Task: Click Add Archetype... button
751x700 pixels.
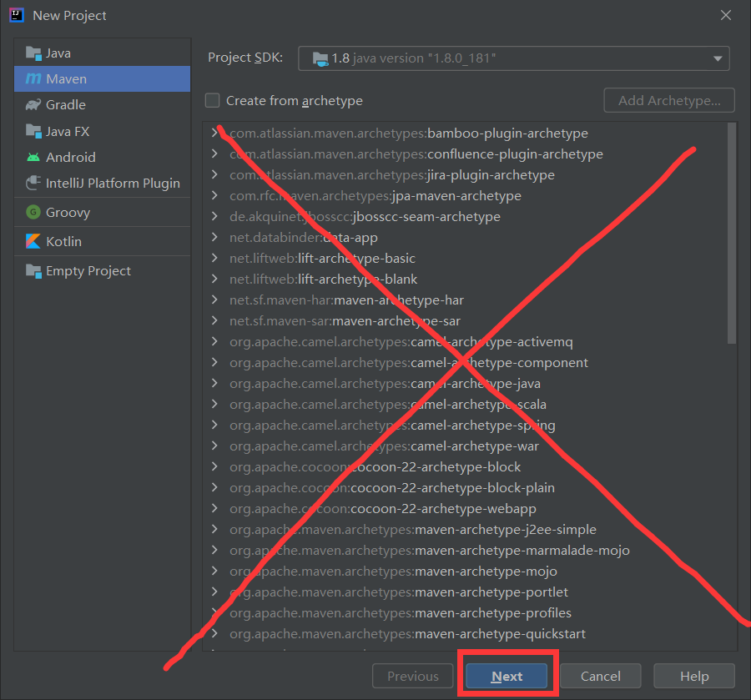Action: pos(669,101)
